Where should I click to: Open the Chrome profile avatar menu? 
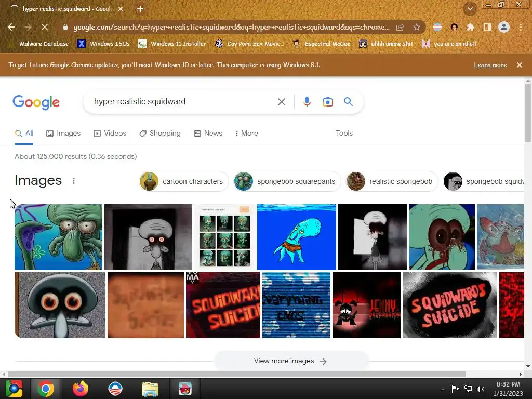point(504,27)
